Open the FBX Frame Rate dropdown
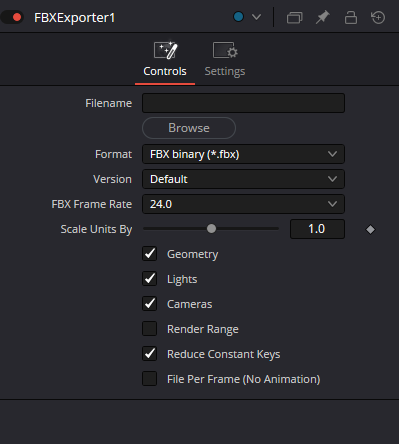The image size is (399, 444). 243,204
